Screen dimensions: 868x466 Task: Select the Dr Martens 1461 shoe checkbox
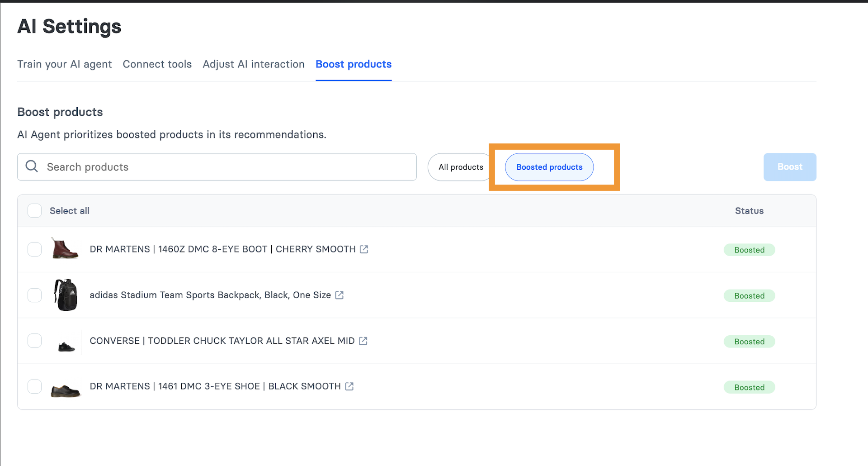(35, 386)
